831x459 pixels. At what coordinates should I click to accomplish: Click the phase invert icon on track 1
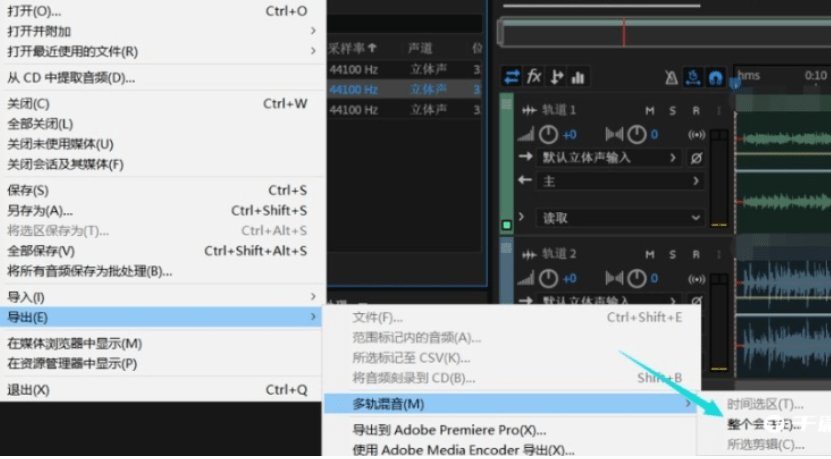coord(696,158)
